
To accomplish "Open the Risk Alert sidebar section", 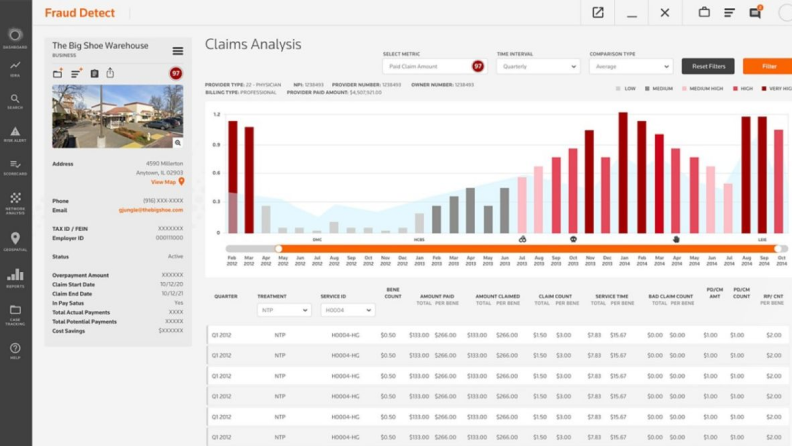I will 15,133.
